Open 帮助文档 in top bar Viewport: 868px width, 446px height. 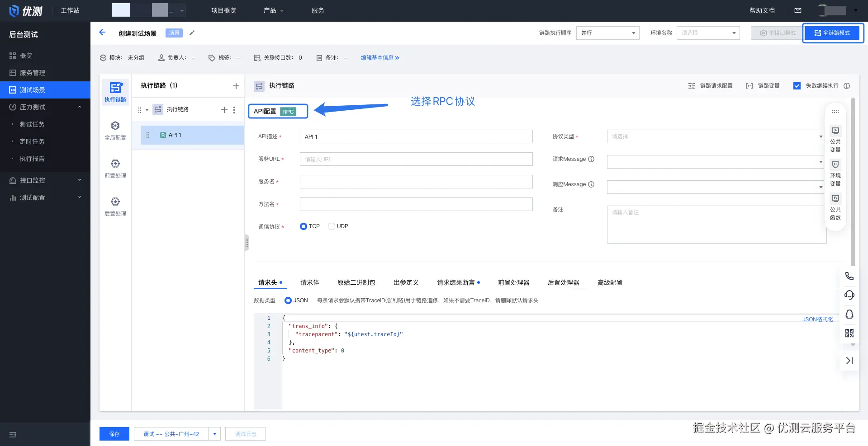click(762, 10)
